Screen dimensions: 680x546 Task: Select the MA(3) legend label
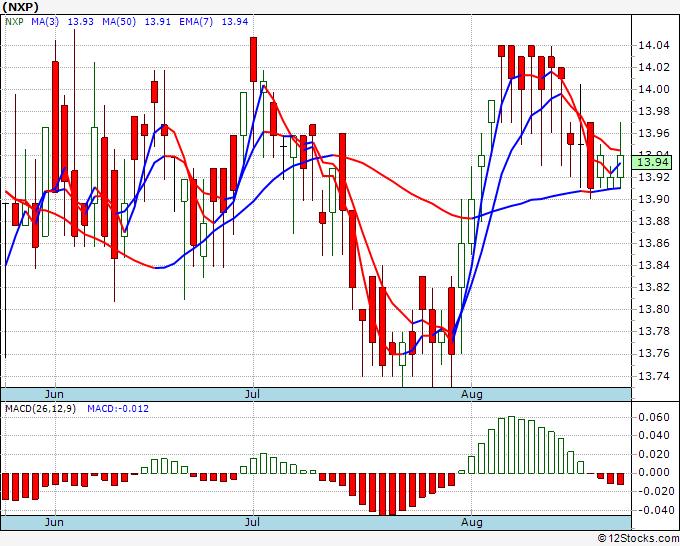(x=45, y=21)
